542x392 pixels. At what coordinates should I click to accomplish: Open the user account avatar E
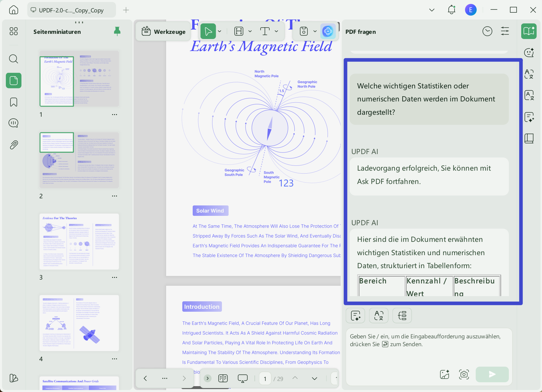tap(471, 10)
